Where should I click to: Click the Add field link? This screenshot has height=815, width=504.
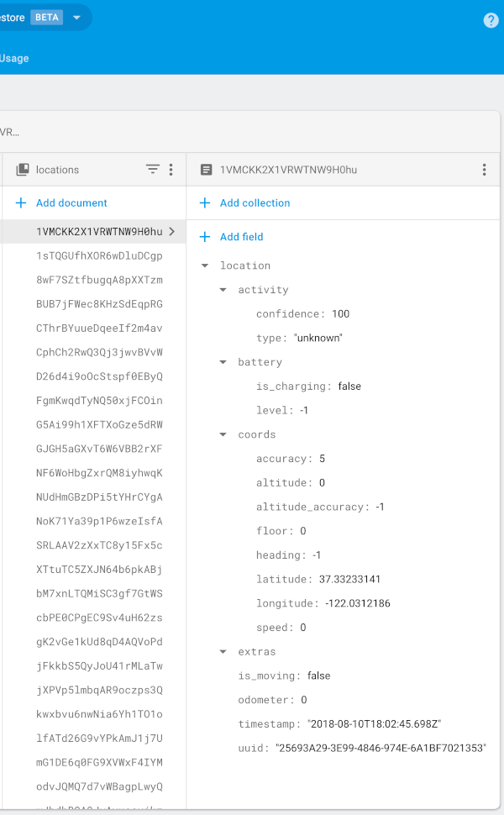[241, 236]
